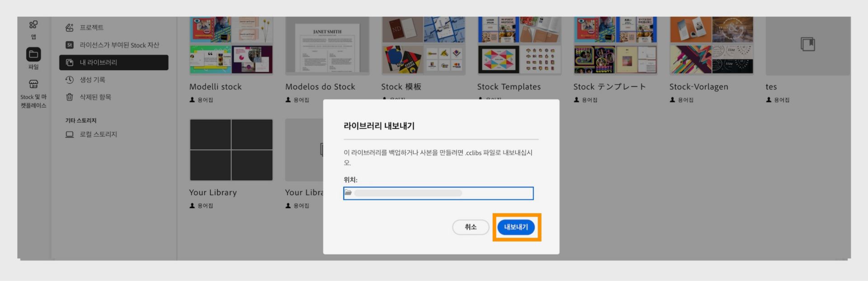Screen dimensions: 868x281
Task: Open Stock Templates library thumbnail
Action: 519,45
